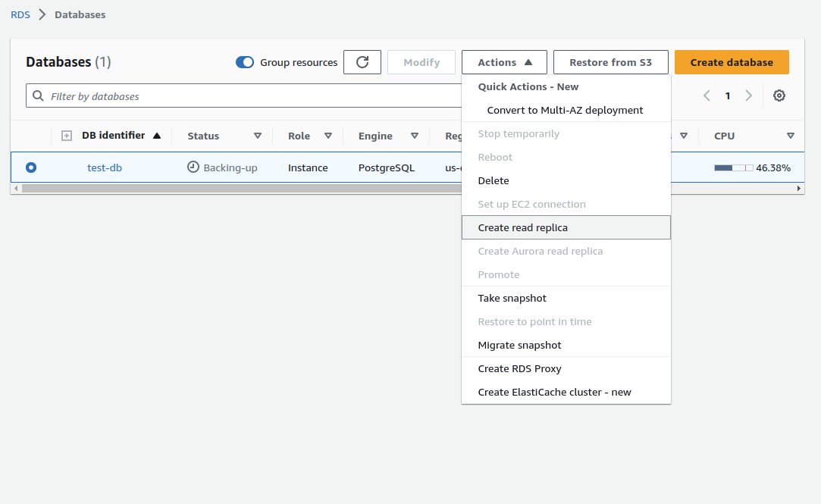Click the refresh databases icon button
821x504 pixels.
(x=362, y=62)
